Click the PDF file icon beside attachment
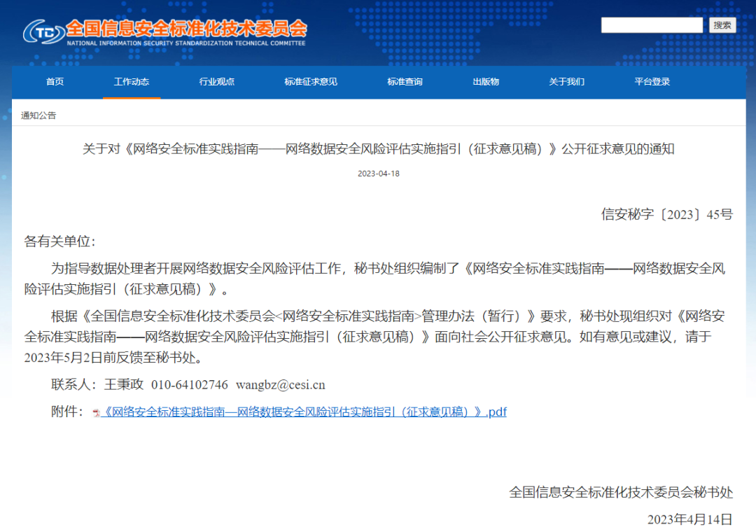756x532 pixels. tap(97, 413)
